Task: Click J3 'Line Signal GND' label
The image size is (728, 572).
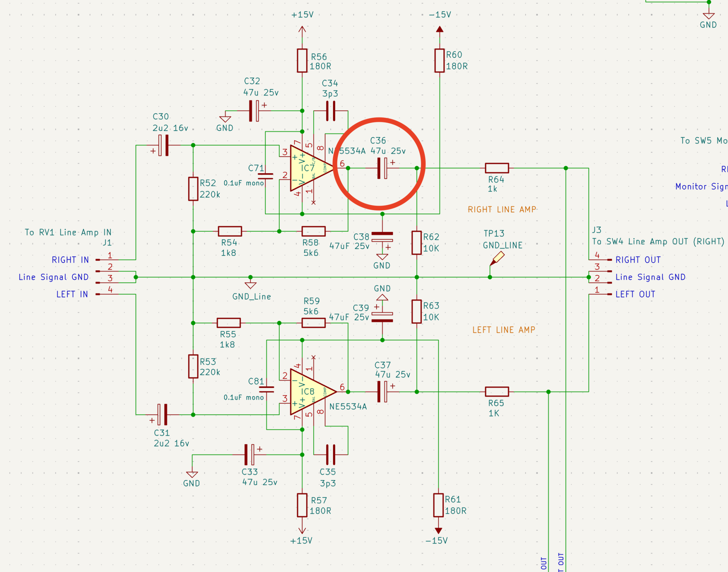Action: [651, 277]
